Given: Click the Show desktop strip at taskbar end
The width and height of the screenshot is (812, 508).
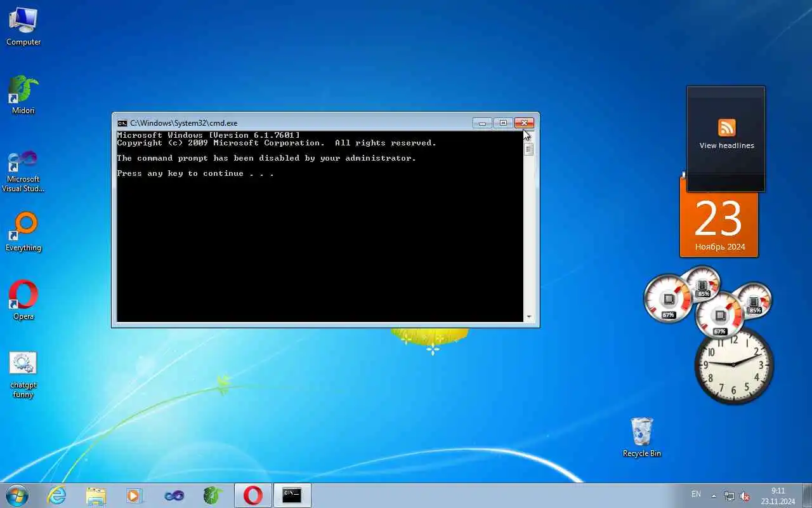Looking at the screenshot, I should pos(807,495).
